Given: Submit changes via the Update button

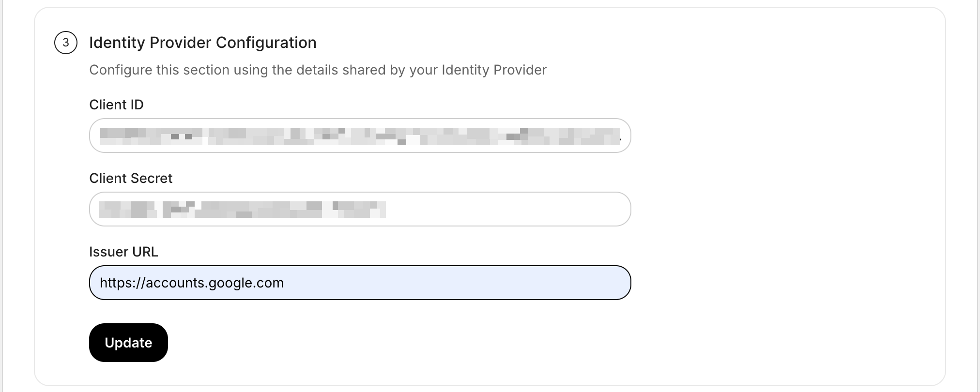Looking at the screenshot, I should [x=128, y=342].
